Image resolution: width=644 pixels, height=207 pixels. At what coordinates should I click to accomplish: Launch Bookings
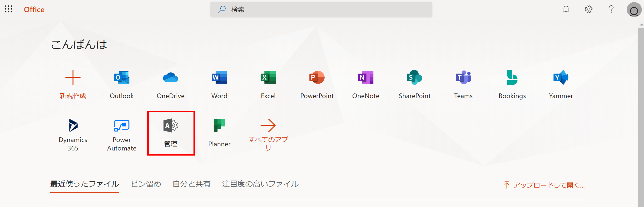512,84
